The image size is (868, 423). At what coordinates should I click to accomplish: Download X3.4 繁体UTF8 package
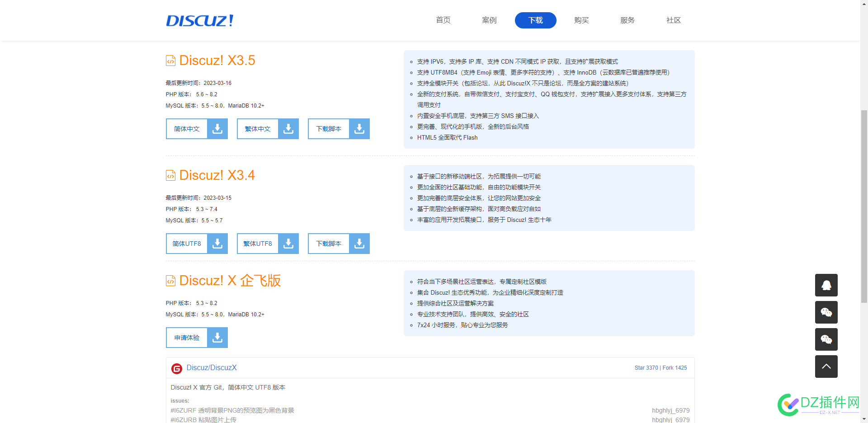coord(258,244)
